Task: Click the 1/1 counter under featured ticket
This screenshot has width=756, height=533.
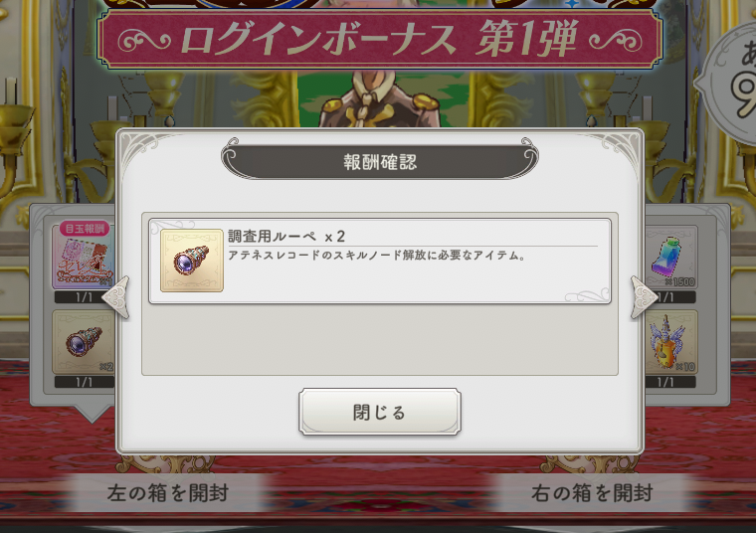Action: [85, 297]
